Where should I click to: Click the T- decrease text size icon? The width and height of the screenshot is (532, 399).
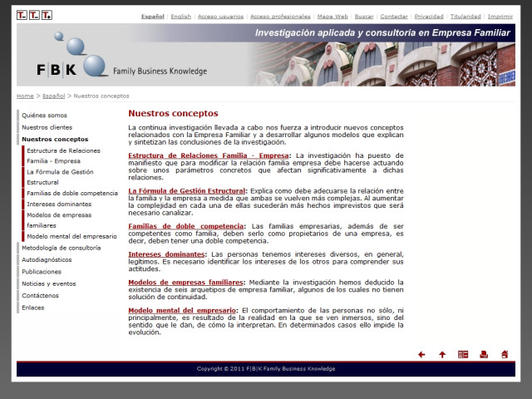coord(22,15)
